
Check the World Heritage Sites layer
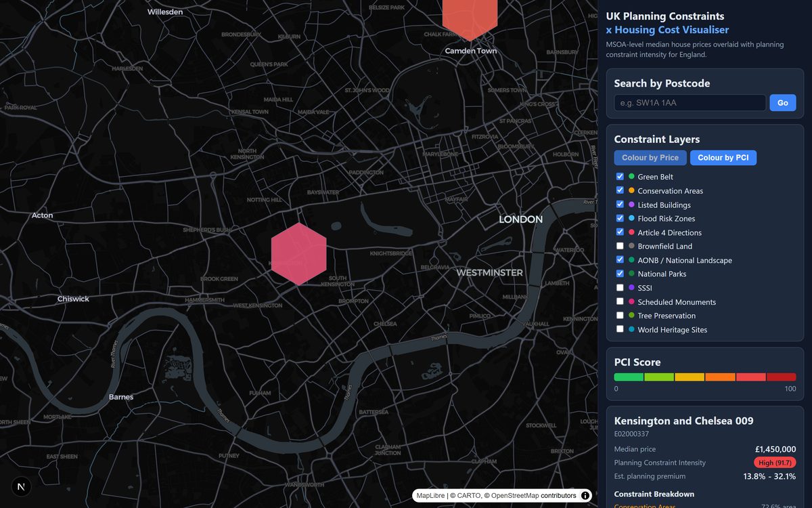point(620,329)
